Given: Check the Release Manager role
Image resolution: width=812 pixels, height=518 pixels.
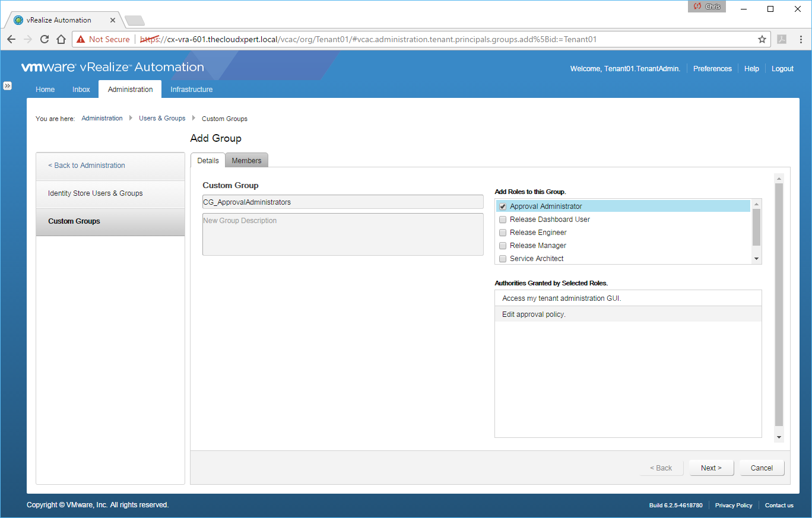Looking at the screenshot, I should pyautogui.click(x=503, y=246).
